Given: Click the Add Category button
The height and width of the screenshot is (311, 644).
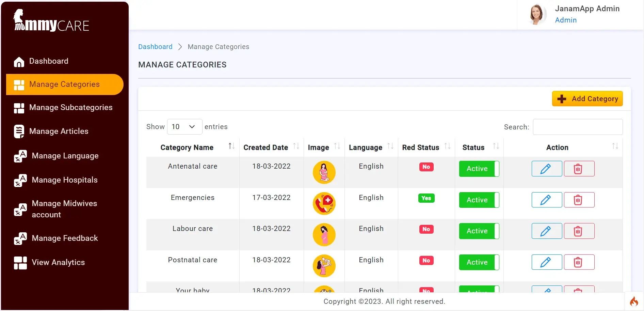Looking at the screenshot, I should pyautogui.click(x=587, y=98).
